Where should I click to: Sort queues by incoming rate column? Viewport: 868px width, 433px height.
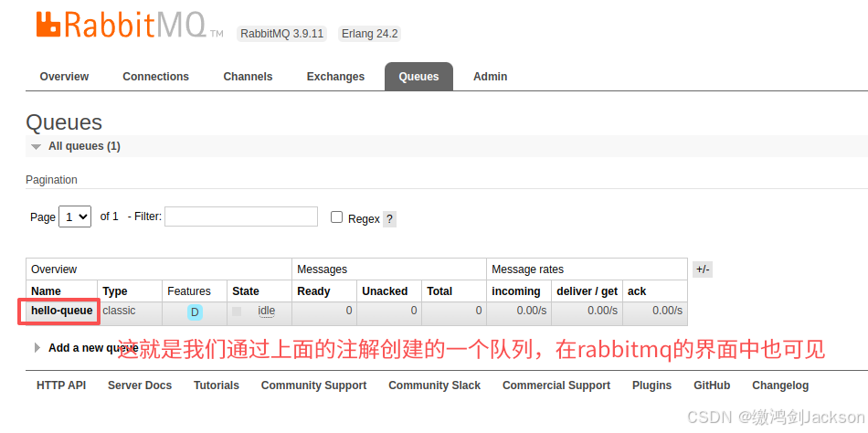point(516,291)
